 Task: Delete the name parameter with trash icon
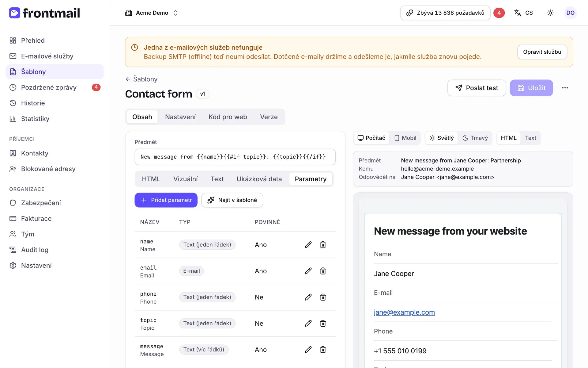(323, 245)
